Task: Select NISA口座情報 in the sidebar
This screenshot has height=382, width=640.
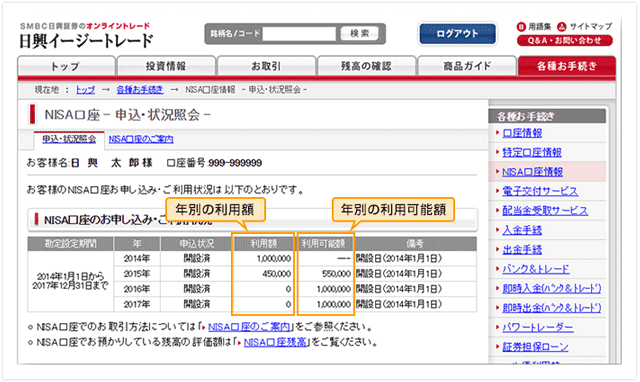Action: click(x=532, y=172)
